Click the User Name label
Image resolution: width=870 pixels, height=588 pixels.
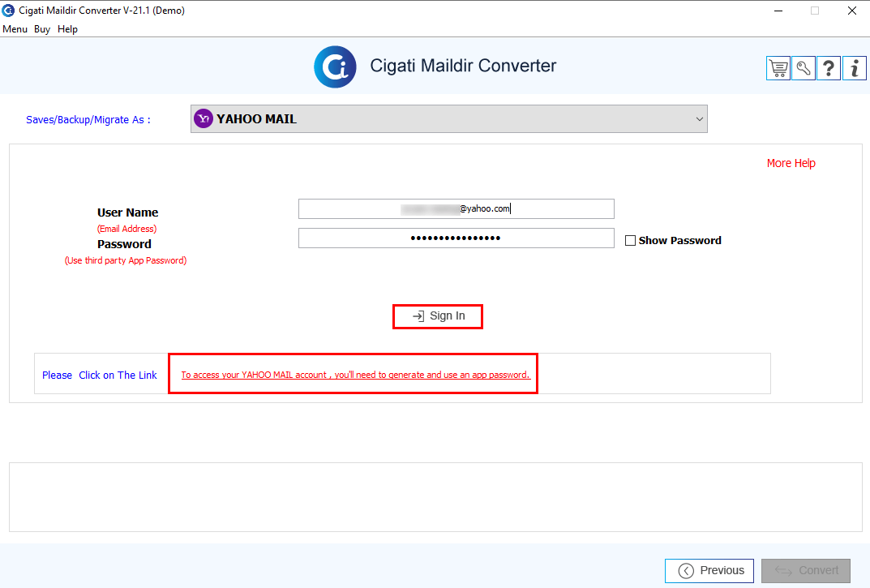pyautogui.click(x=127, y=212)
